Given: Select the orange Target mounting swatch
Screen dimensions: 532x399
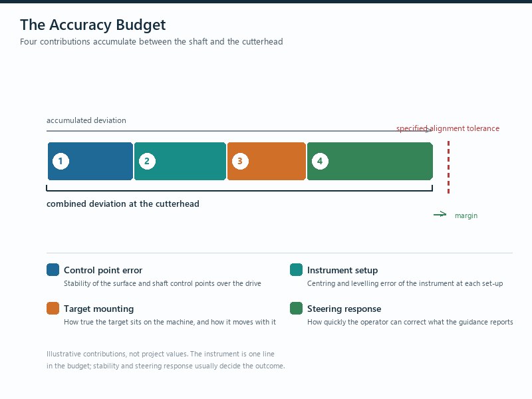Looking at the screenshot, I should point(53,309).
